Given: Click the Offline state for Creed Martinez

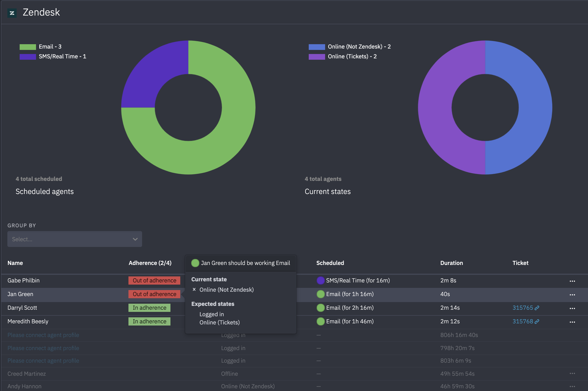Looking at the screenshot, I should click(229, 374).
